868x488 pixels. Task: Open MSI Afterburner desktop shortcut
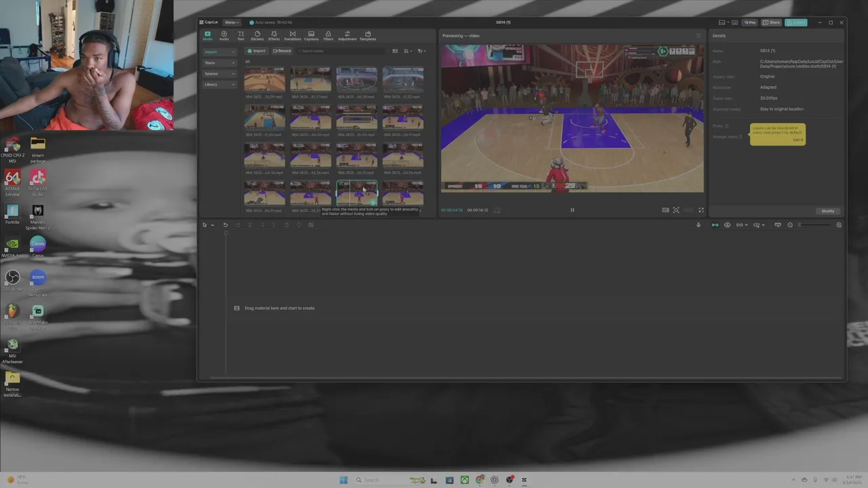12,350
